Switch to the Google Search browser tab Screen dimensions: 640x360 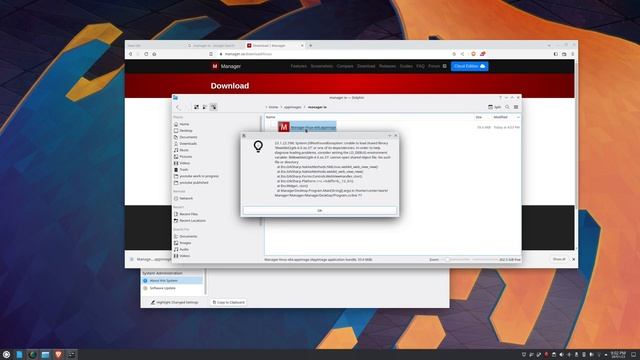point(213,45)
